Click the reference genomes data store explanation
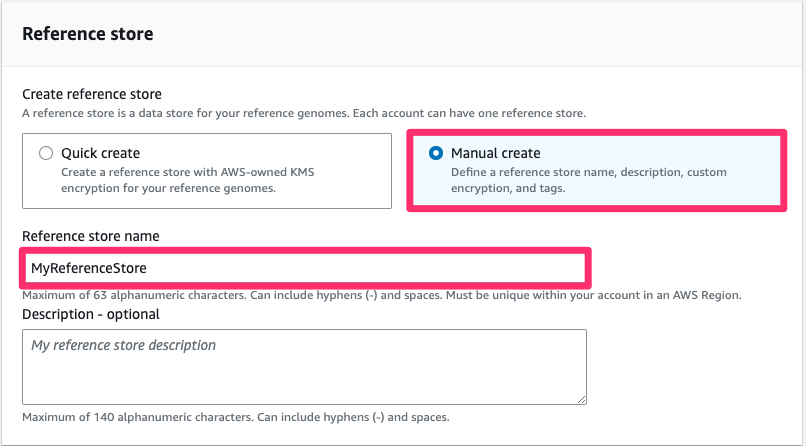Viewport: 806px width, 446px height. point(304,113)
